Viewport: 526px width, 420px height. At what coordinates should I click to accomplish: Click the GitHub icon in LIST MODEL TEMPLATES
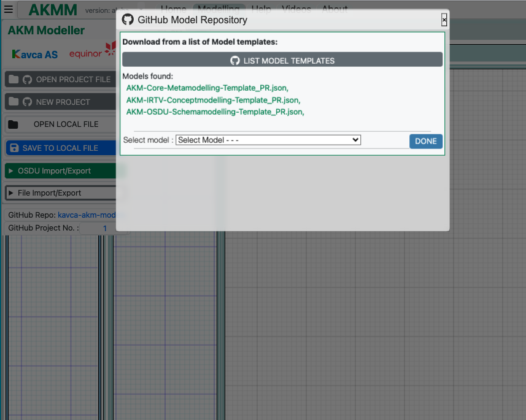coord(235,61)
